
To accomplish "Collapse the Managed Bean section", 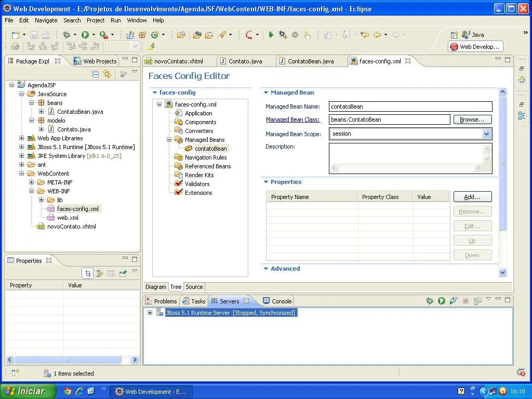I will 266,92.
